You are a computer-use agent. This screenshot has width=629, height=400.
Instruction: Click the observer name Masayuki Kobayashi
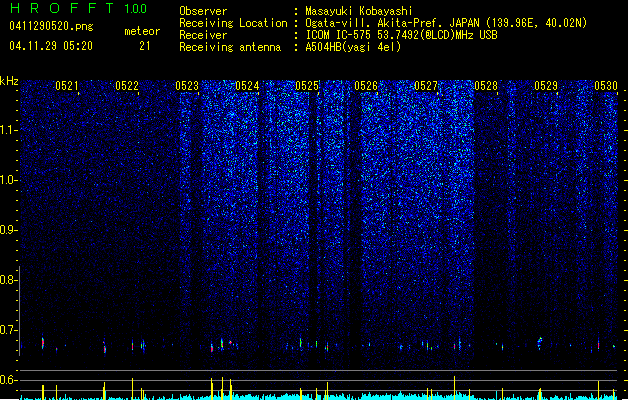coord(359,11)
